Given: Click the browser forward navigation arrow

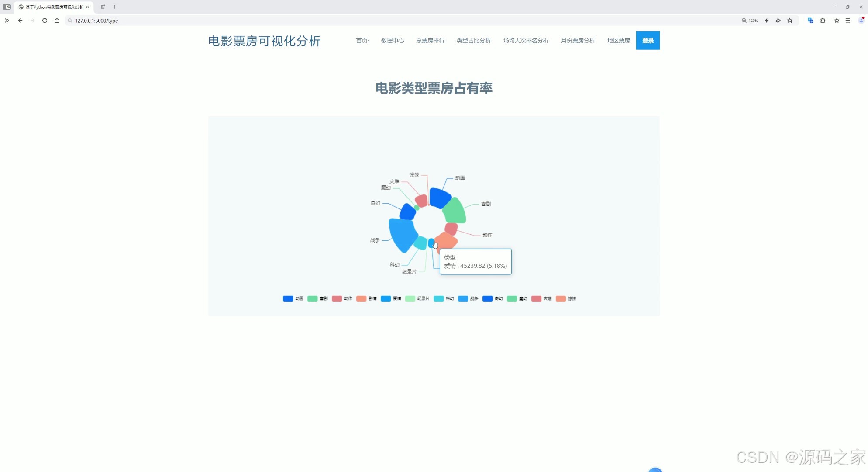Looking at the screenshot, I should (x=32, y=21).
